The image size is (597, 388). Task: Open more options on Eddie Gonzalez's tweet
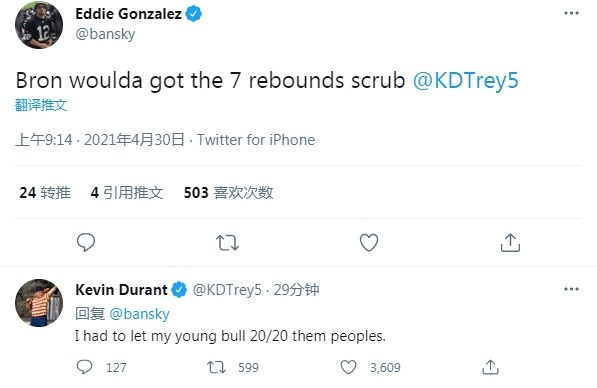click(x=571, y=13)
